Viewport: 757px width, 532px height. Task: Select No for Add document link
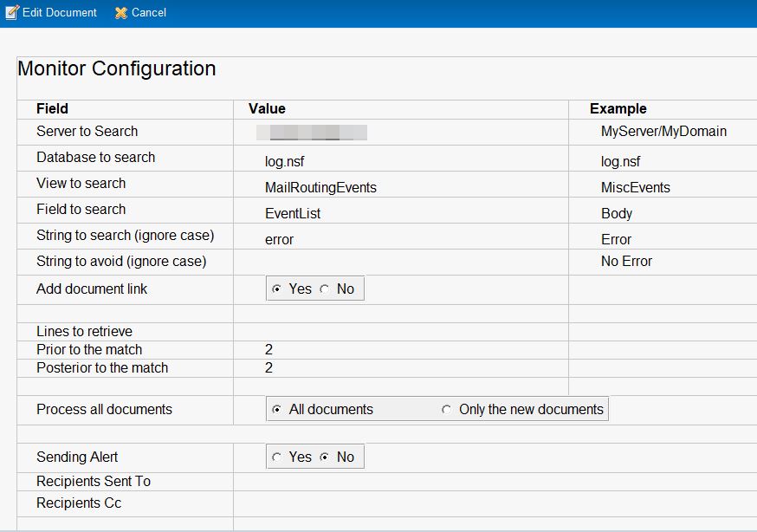tap(325, 289)
